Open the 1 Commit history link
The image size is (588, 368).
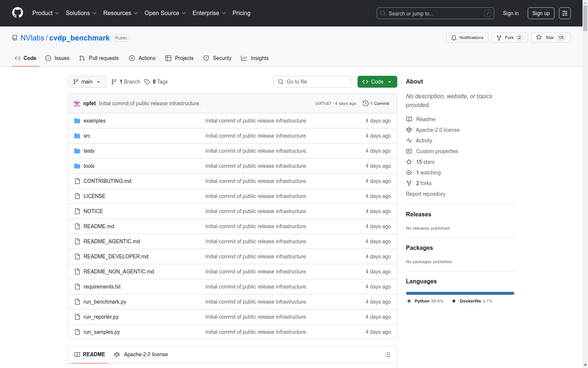[376, 103]
